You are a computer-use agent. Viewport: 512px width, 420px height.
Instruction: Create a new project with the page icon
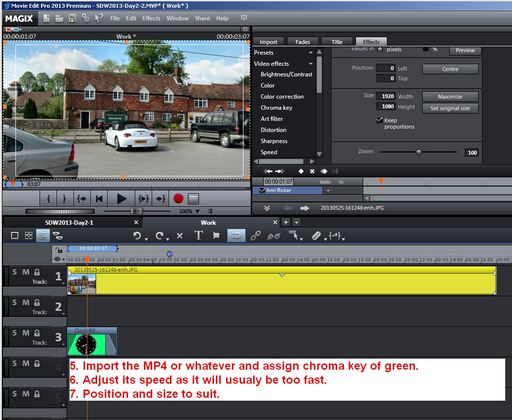47,18
